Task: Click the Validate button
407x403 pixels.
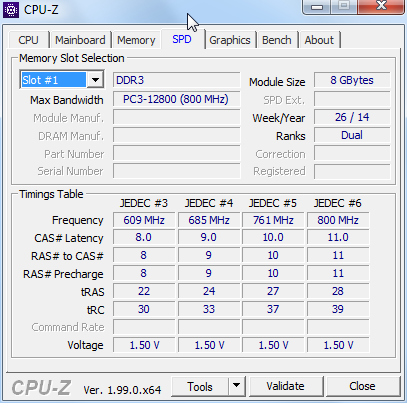Action: click(286, 386)
